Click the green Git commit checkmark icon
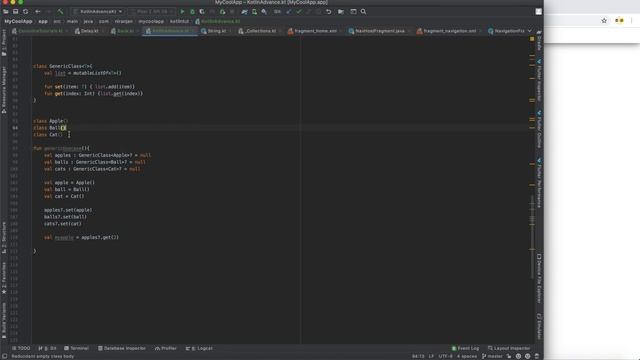640x360 pixels. pyautogui.click(x=299, y=12)
